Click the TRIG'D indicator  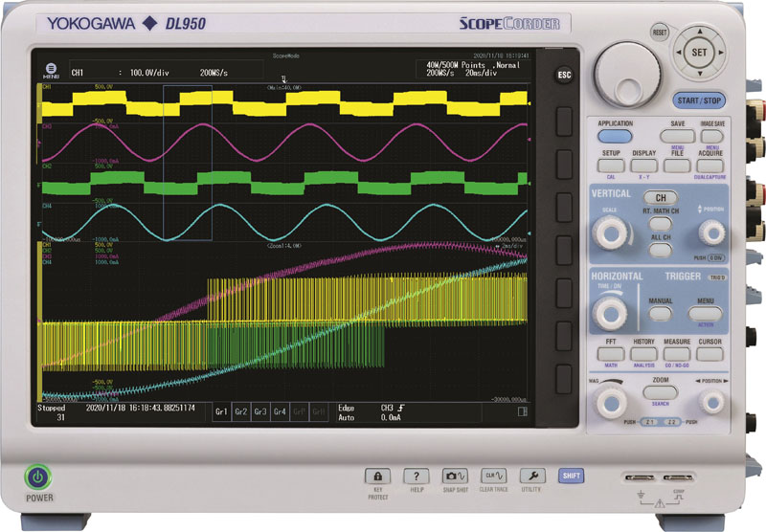point(717,277)
